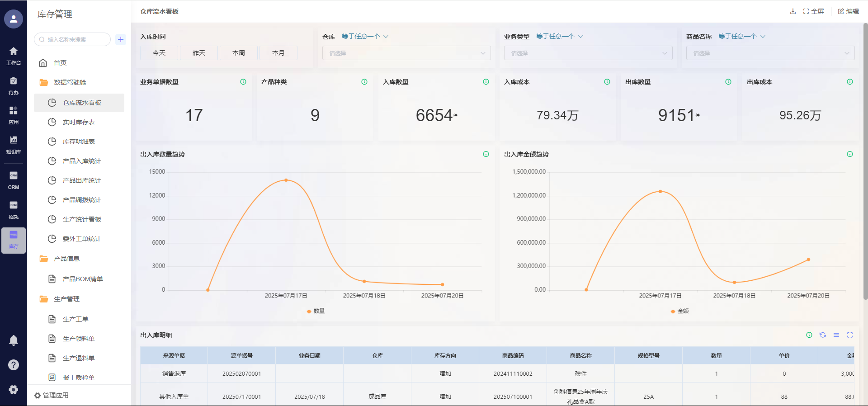Viewport: 868px width, 406px height.
Task: Change 商品名称 等于任意一个 filter condition
Action: tap(741, 36)
